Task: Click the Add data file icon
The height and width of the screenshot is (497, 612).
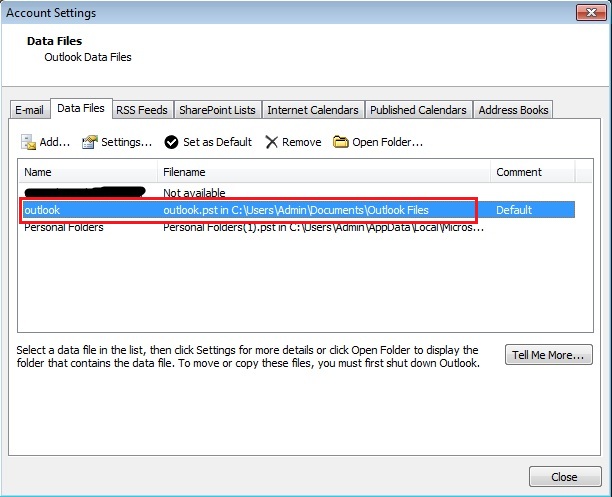Action: pyautogui.click(x=29, y=142)
